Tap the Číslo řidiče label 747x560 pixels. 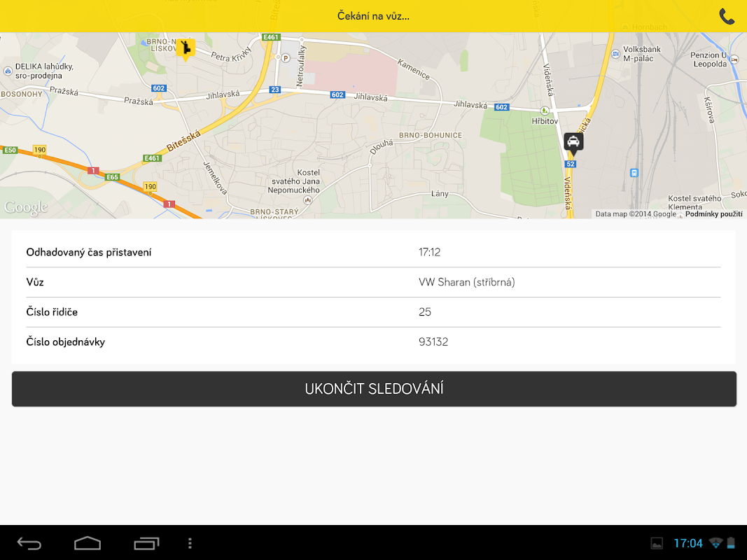tap(52, 312)
